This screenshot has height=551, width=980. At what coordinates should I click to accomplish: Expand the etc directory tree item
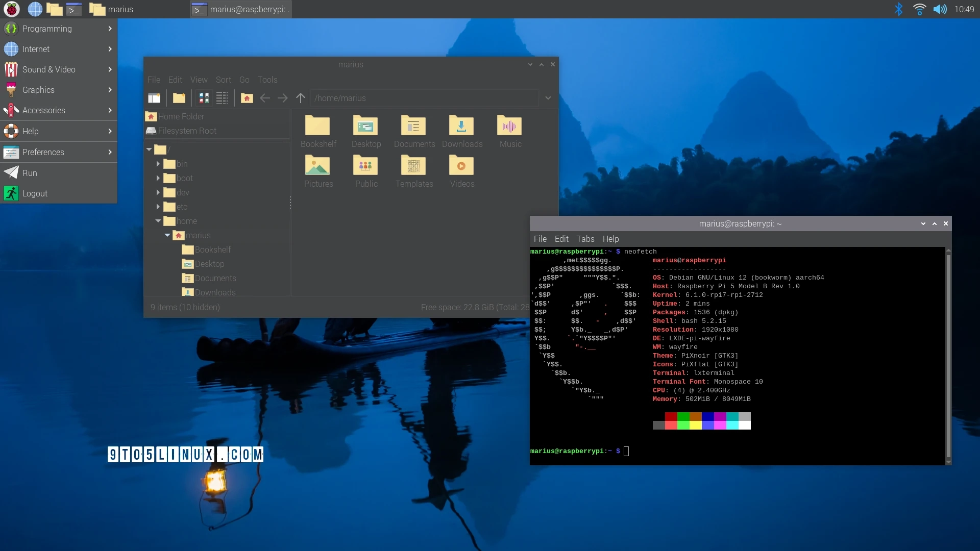158,207
